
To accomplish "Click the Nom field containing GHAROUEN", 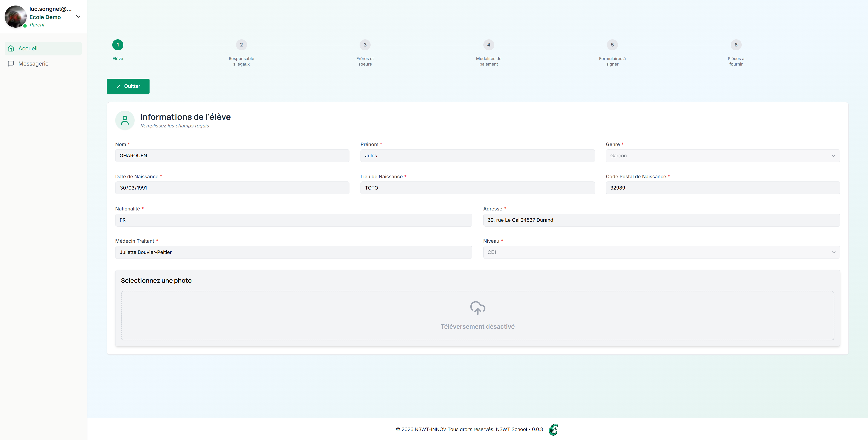I will (232, 156).
